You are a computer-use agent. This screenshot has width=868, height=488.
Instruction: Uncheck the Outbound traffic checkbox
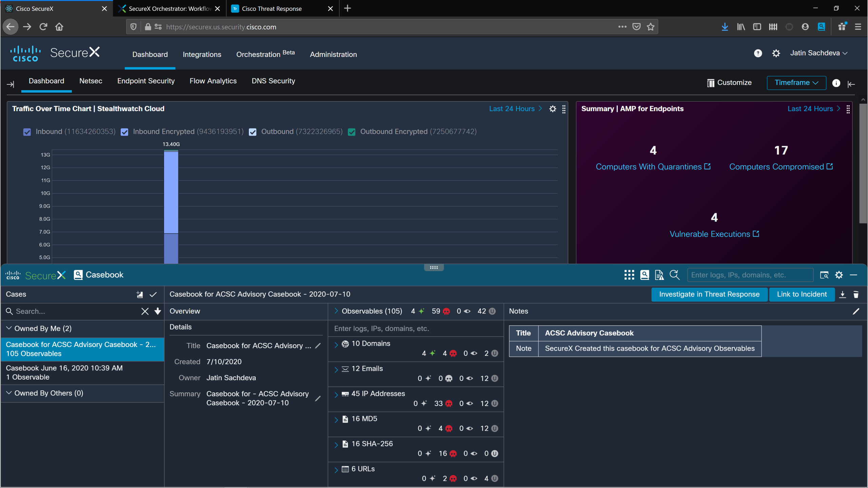point(253,132)
